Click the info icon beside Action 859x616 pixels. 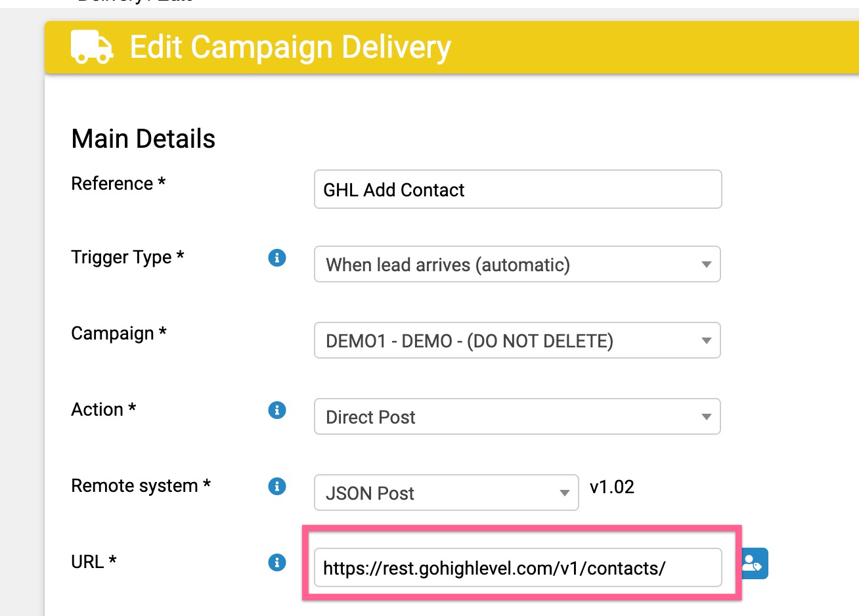point(277,410)
